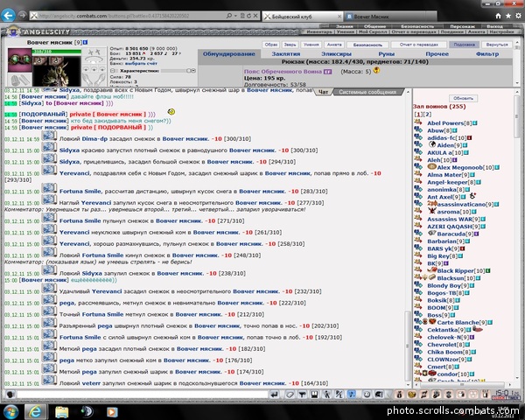Click the walking figure icon in chat toolbar
525x420 pixels.
click(326, 395)
